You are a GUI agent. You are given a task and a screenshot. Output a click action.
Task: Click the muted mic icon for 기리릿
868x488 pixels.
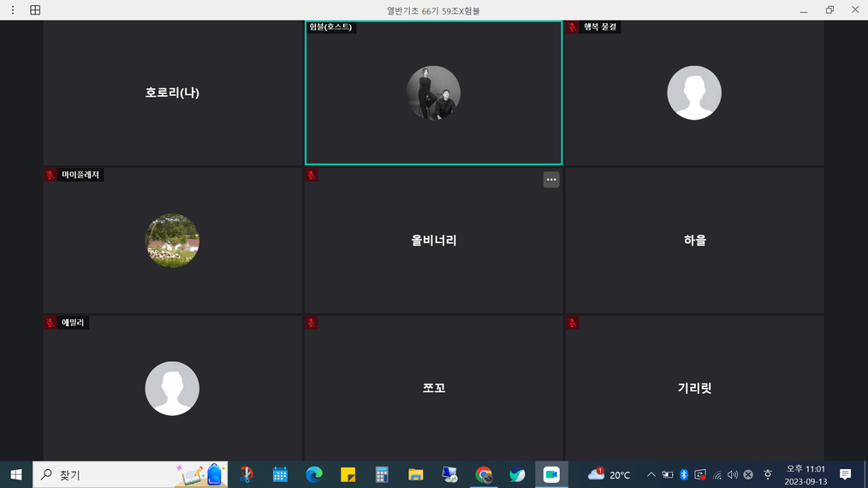point(573,323)
